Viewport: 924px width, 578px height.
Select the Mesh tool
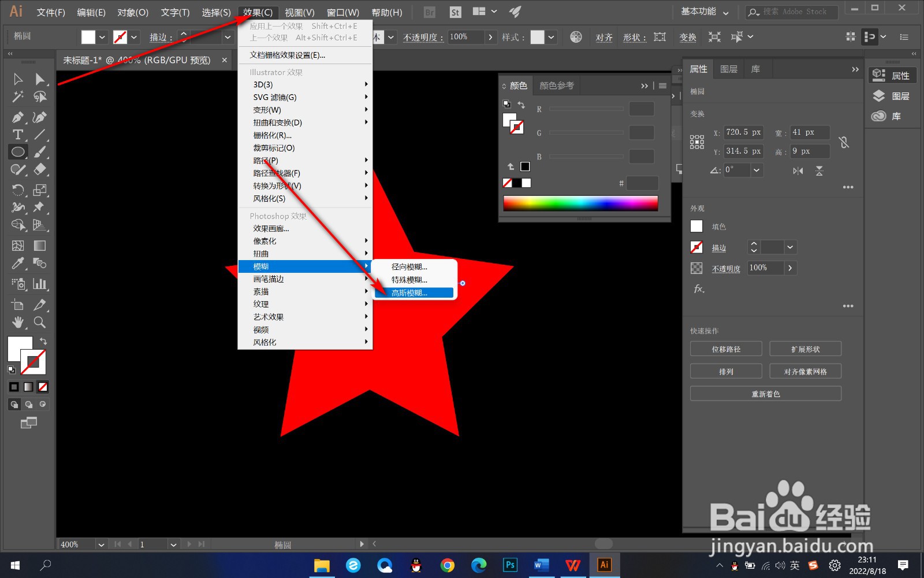pos(18,246)
